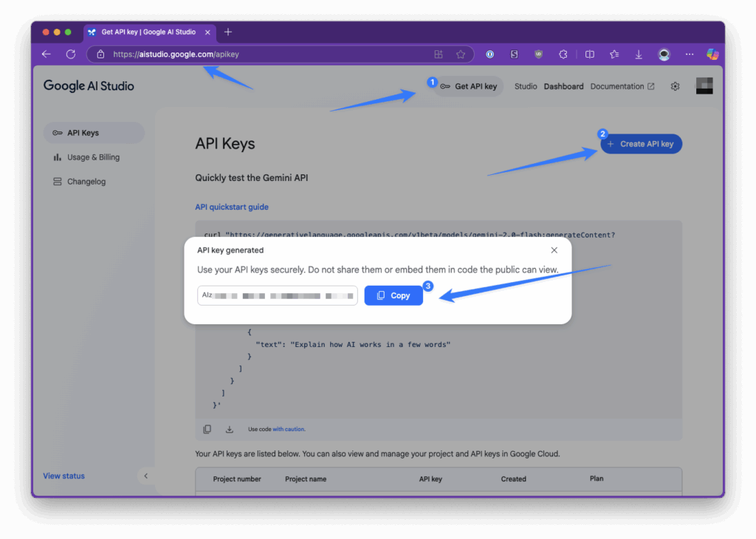Image resolution: width=756 pixels, height=539 pixels.
Task: Open the downloads arrow icon
Action: tap(639, 55)
